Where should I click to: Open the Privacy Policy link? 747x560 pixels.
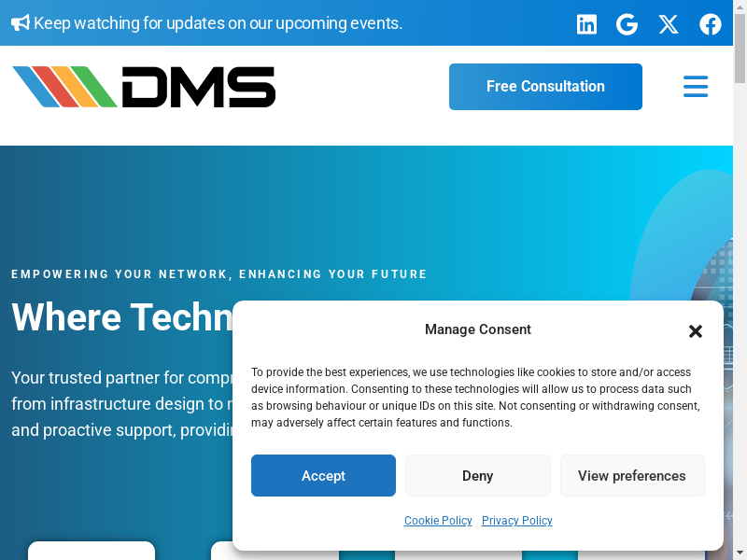click(517, 521)
